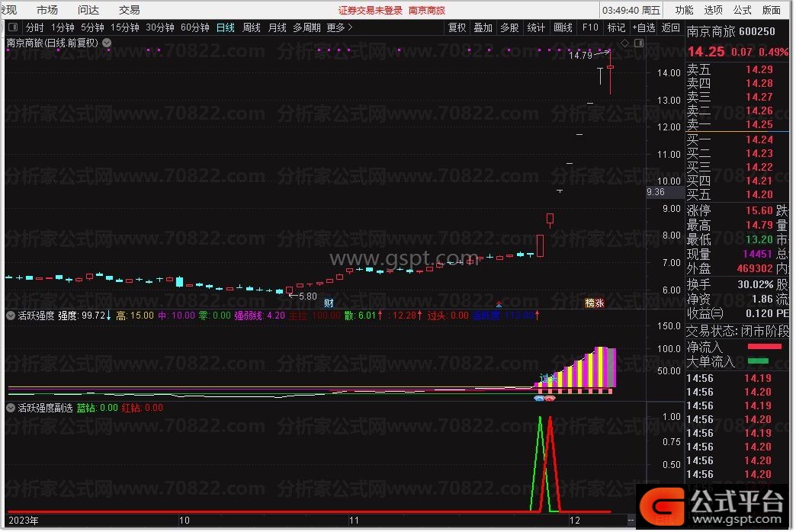Open the stock title dropdown circle icon

tap(107, 43)
